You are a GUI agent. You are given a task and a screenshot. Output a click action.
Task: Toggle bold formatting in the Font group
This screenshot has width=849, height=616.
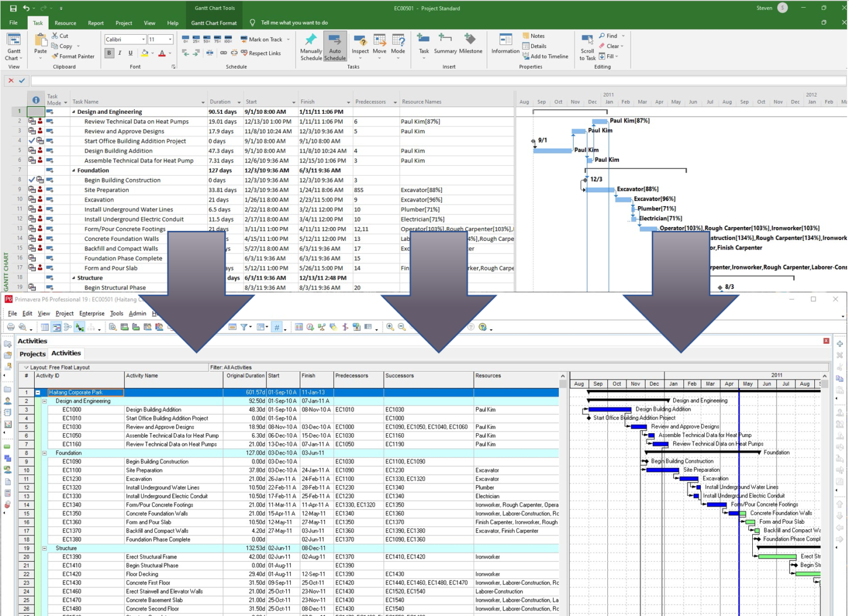tap(109, 53)
